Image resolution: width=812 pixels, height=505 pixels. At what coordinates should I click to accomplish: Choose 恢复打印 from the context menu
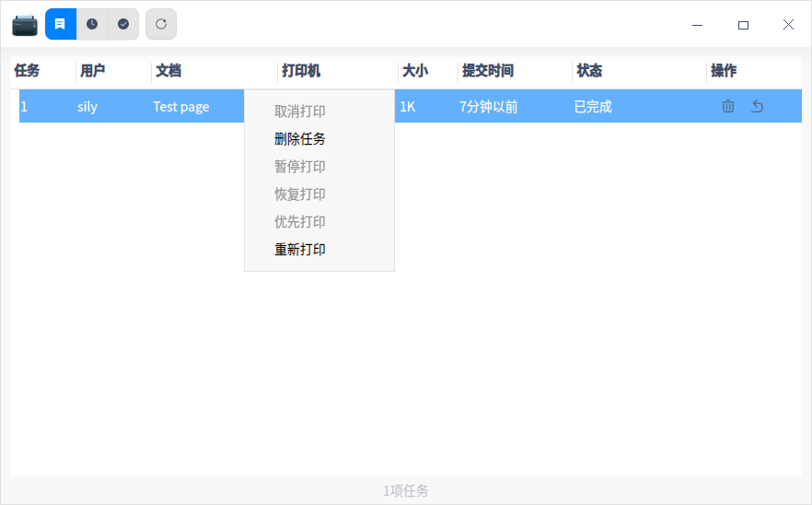pos(319,194)
